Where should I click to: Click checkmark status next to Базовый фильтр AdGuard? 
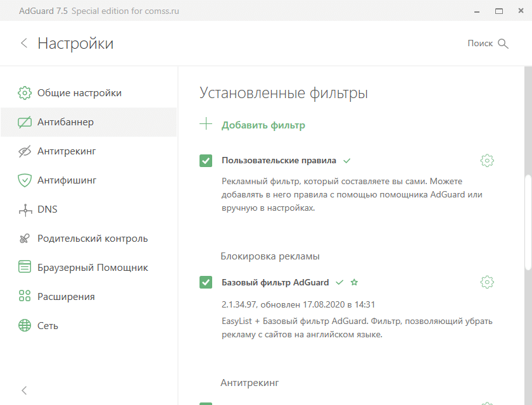[x=339, y=282]
